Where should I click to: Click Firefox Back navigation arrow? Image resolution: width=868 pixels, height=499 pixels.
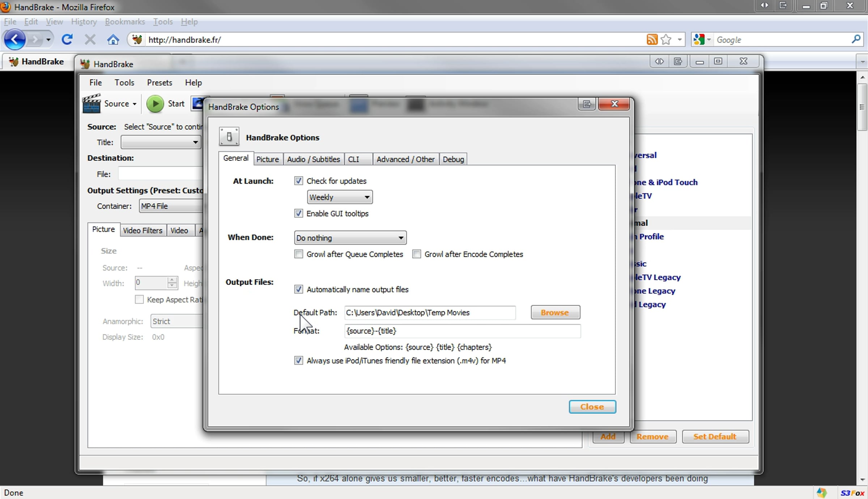coord(14,39)
